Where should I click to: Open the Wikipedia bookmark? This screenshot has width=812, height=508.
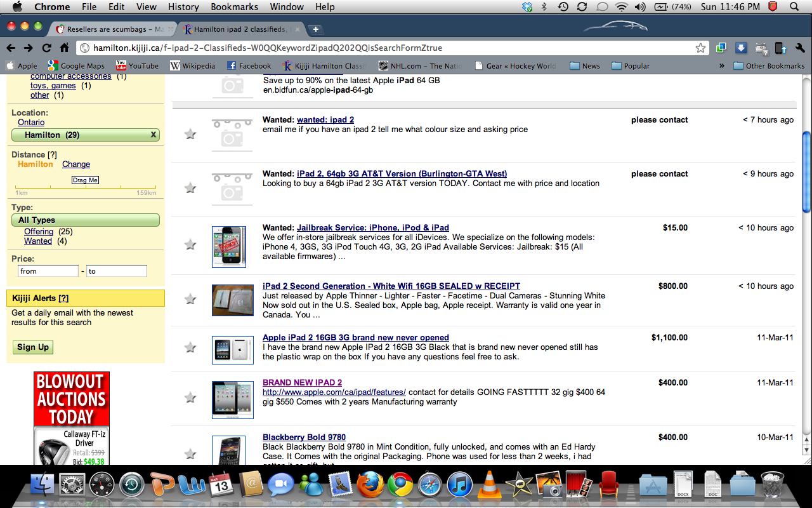coord(193,65)
